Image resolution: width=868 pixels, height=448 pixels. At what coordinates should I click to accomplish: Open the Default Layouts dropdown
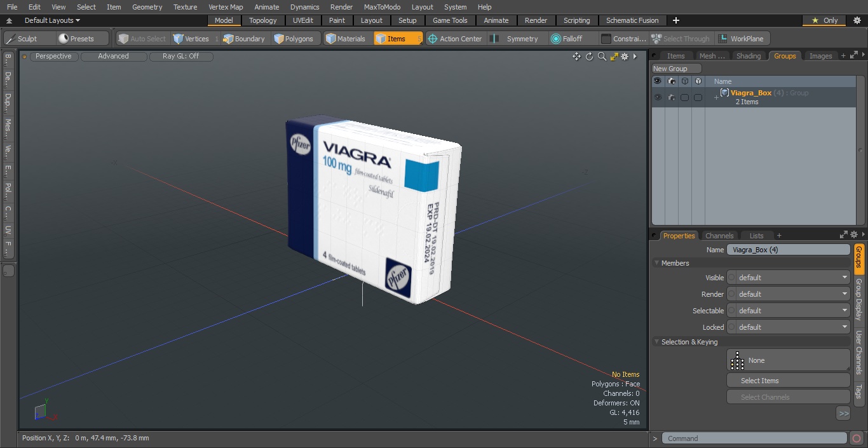[52, 20]
